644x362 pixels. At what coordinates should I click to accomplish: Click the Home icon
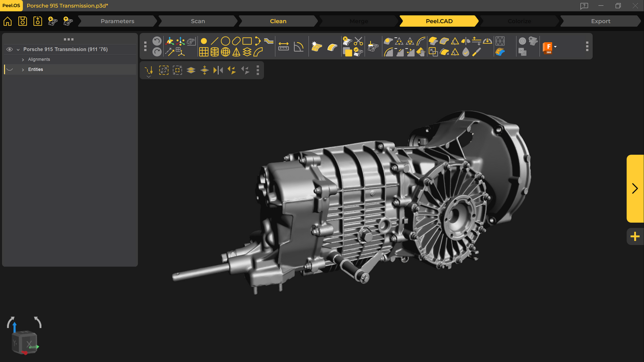click(x=8, y=21)
